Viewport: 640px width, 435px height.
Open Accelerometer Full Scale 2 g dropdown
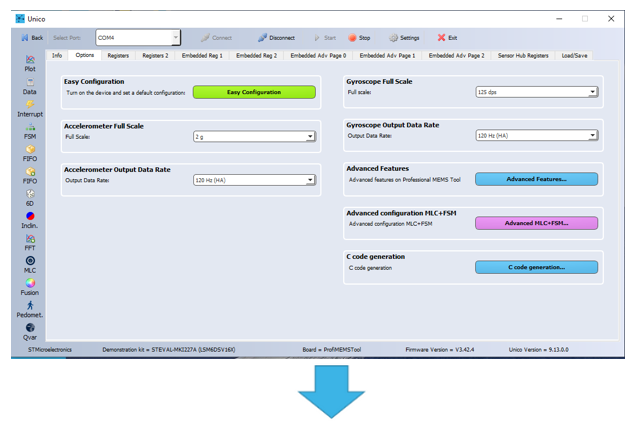point(254,136)
